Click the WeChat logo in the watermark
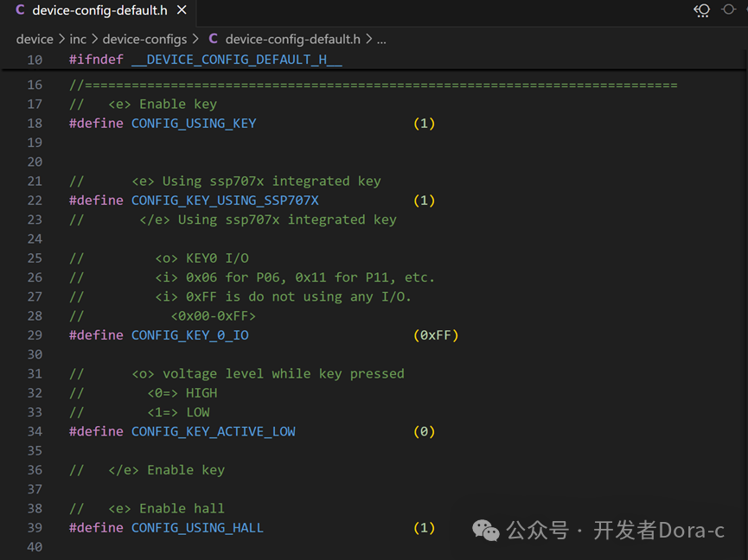Screen dimensions: 748x560 [x=485, y=530]
